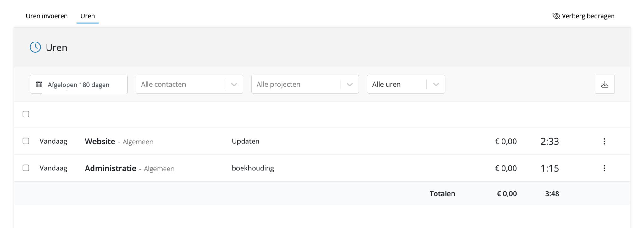Open the Alle uren dropdown arrow
644x228 pixels.
coord(436,84)
